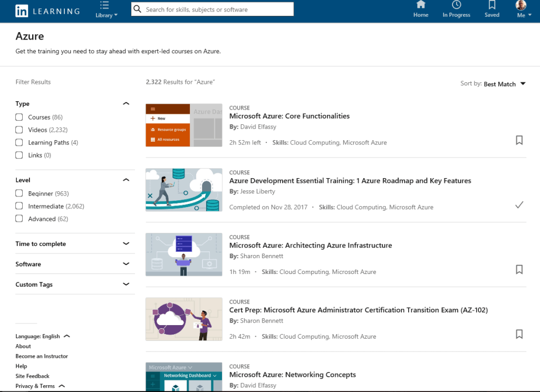Click the 'Filter Results' heading
The width and height of the screenshot is (540, 392).
pos(33,82)
